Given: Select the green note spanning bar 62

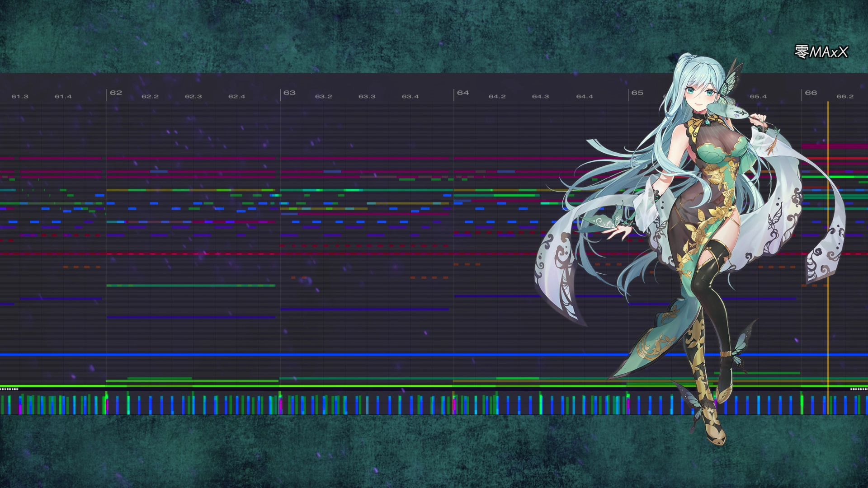Looking at the screenshot, I should point(191,286).
